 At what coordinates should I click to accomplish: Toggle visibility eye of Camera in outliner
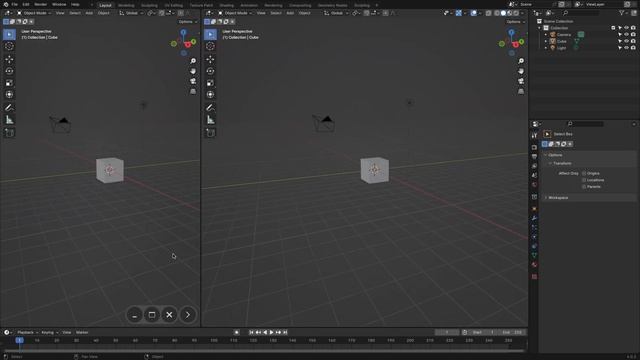tap(626, 35)
